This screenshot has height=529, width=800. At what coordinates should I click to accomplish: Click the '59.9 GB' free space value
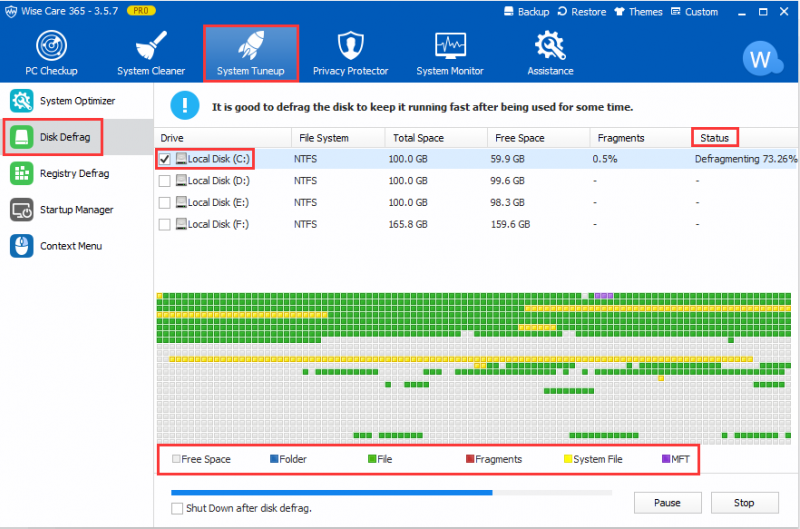click(x=508, y=159)
